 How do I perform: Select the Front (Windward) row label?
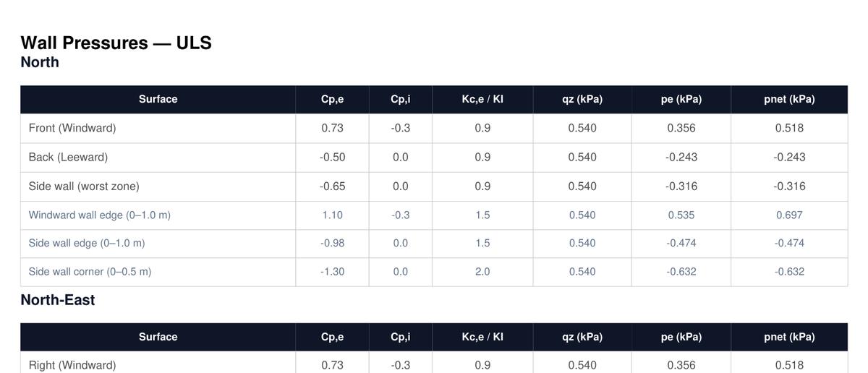(x=72, y=128)
